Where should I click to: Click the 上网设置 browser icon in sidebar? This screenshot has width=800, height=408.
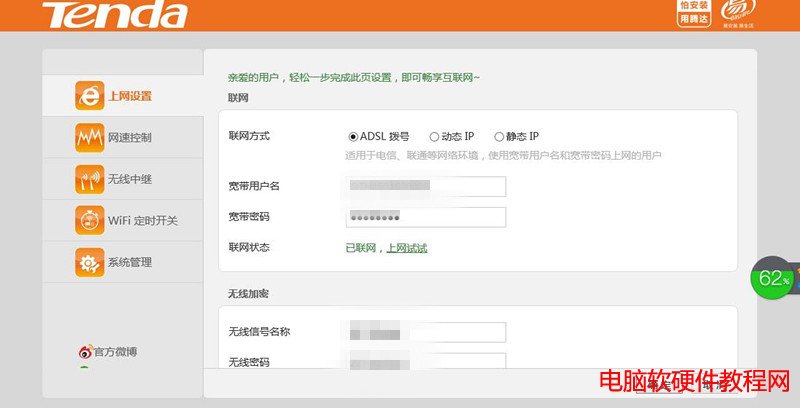click(89, 96)
